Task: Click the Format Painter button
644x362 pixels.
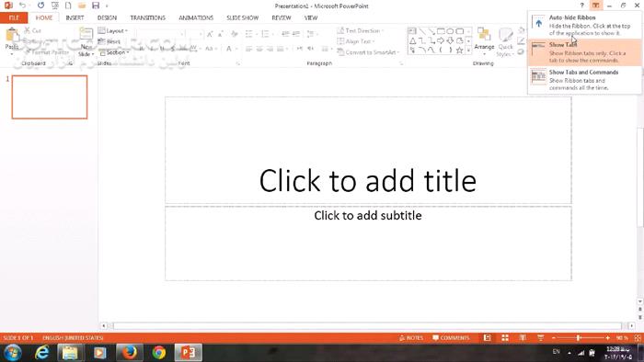Action: pos(46,52)
